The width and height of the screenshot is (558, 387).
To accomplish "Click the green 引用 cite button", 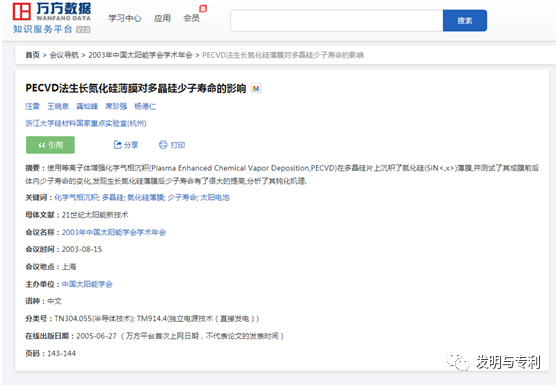I will [x=50, y=145].
